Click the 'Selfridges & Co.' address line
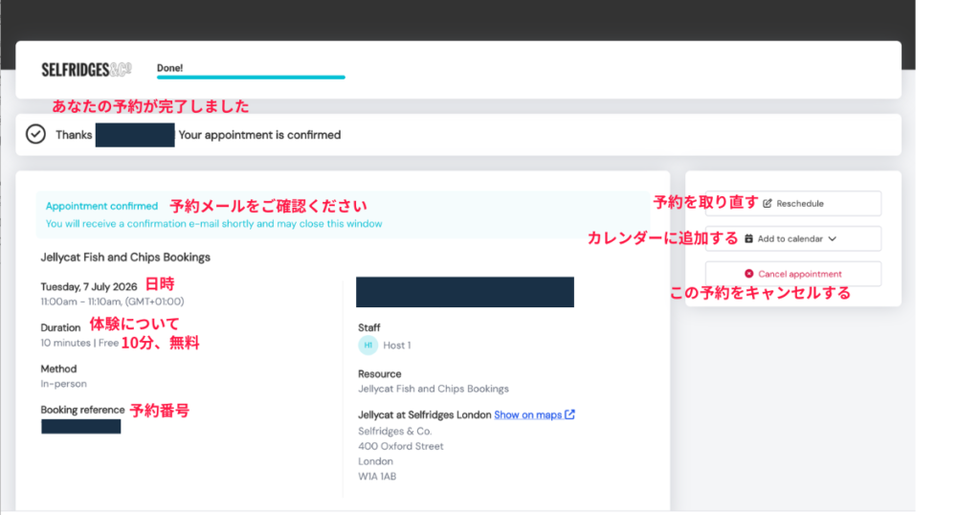This screenshot has height=515, width=980. coord(395,432)
